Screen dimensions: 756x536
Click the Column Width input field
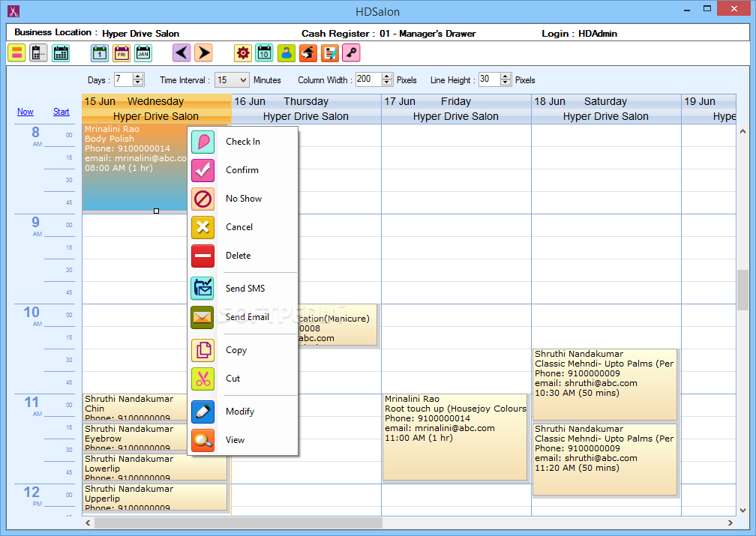click(x=369, y=79)
